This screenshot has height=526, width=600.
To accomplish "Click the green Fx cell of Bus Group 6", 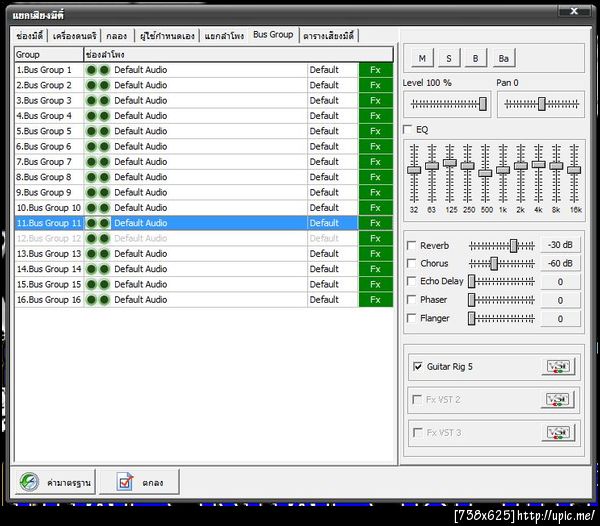I will 375,147.
